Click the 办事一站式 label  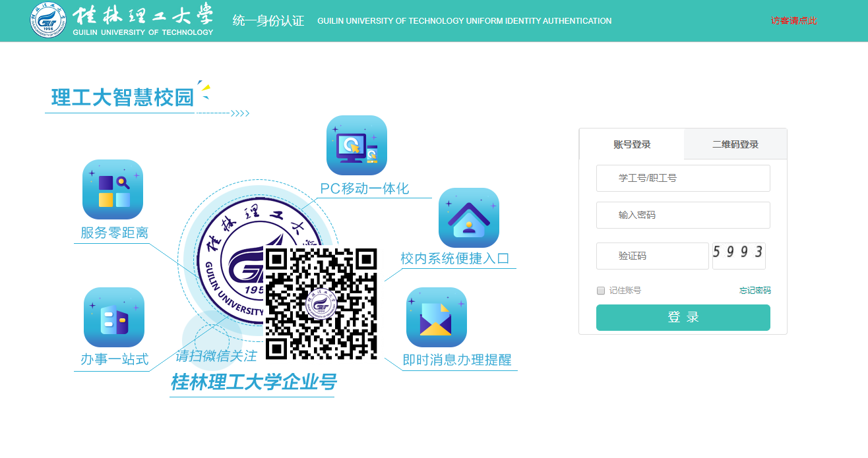[x=114, y=360]
